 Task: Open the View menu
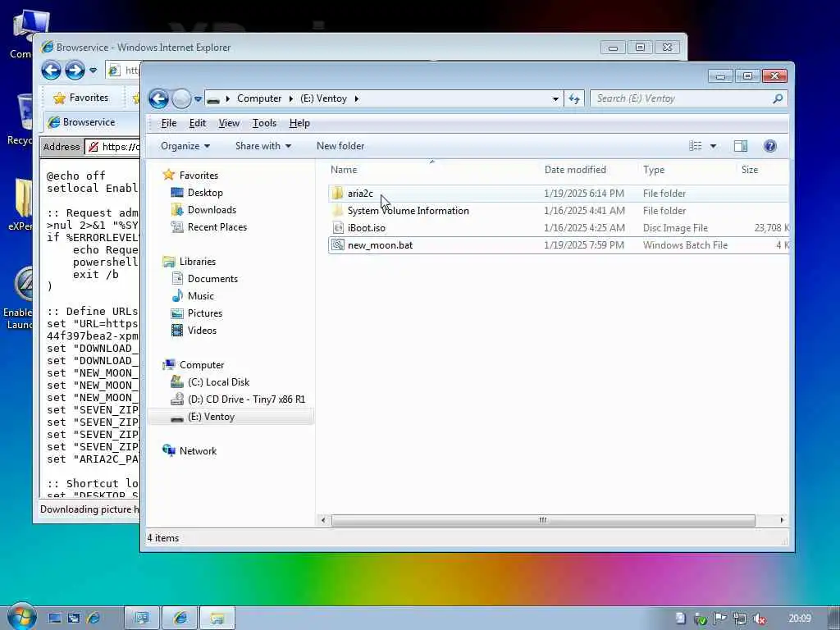click(229, 123)
